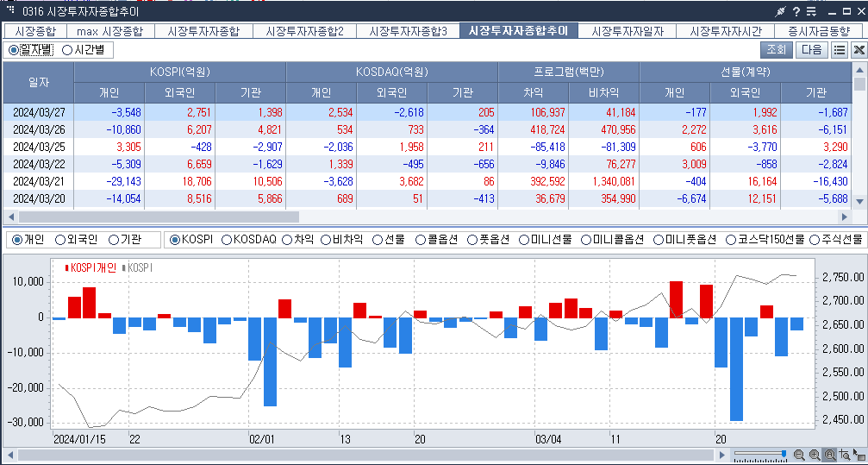Screen dimensions: 868x465
Task: Select the 2024/03/21 date row
Action: click(x=428, y=181)
